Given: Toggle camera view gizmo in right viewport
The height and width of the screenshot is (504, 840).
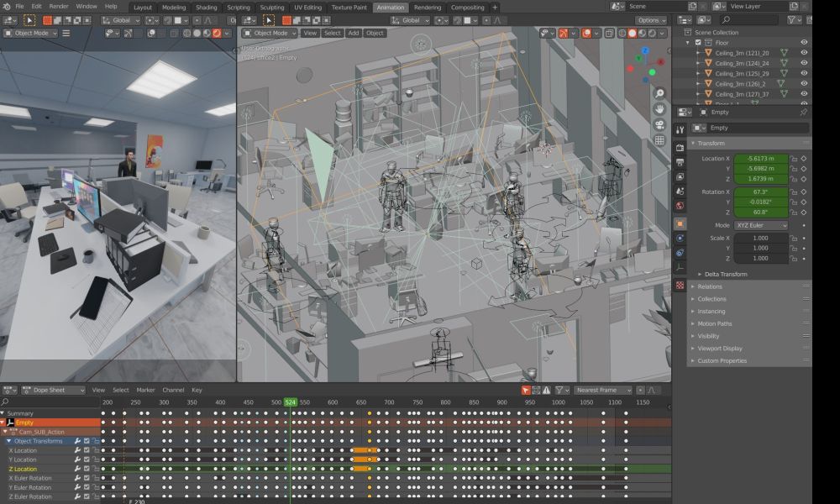Looking at the screenshot, I should click(x=659, y=125).
